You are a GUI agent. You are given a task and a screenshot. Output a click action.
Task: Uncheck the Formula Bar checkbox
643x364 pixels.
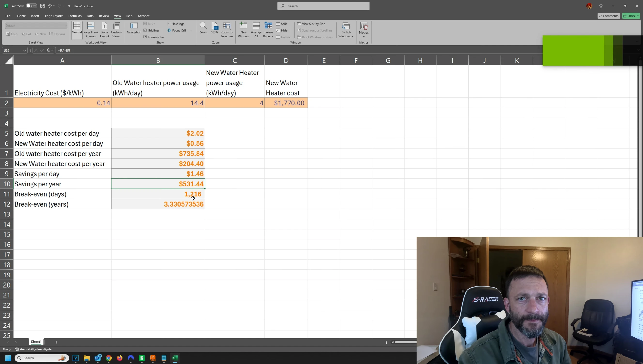tap(145, 37)
